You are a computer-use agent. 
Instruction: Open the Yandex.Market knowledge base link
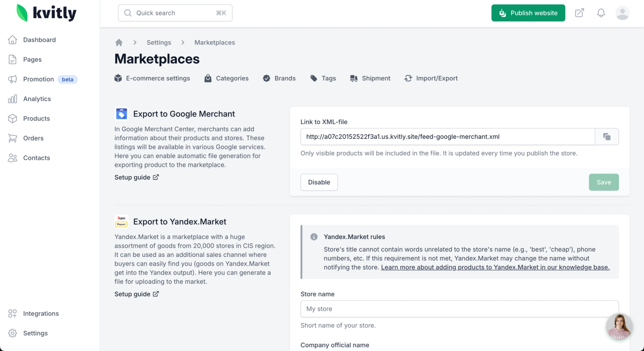click(x=495, y=267)
